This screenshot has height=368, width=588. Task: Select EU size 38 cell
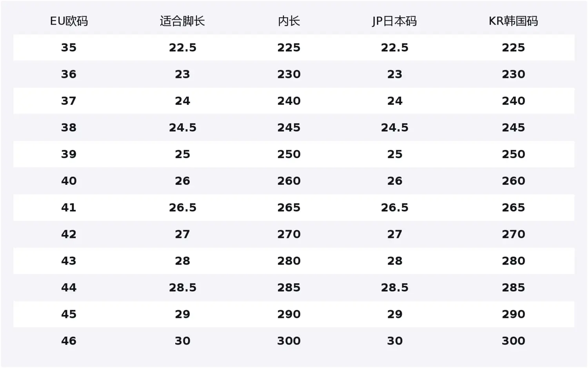69,128
